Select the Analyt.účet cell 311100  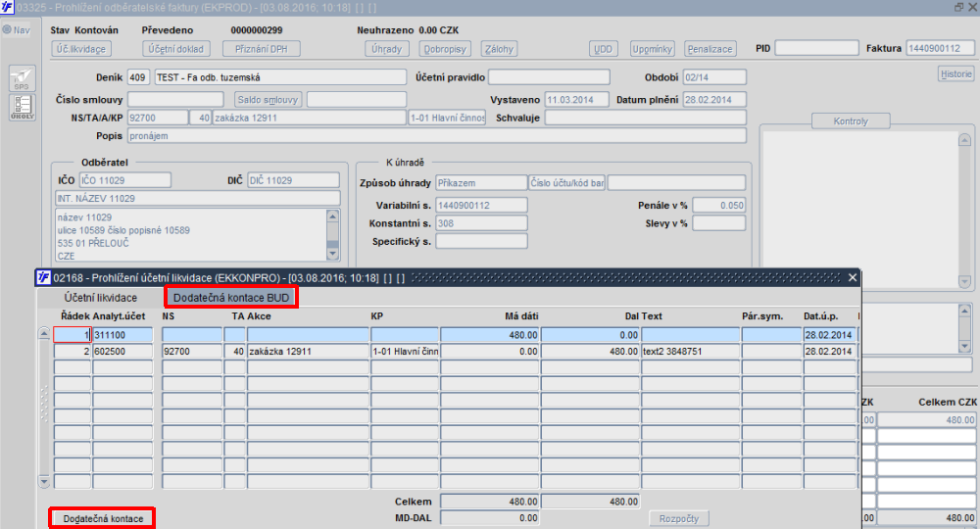pos(122,335)
